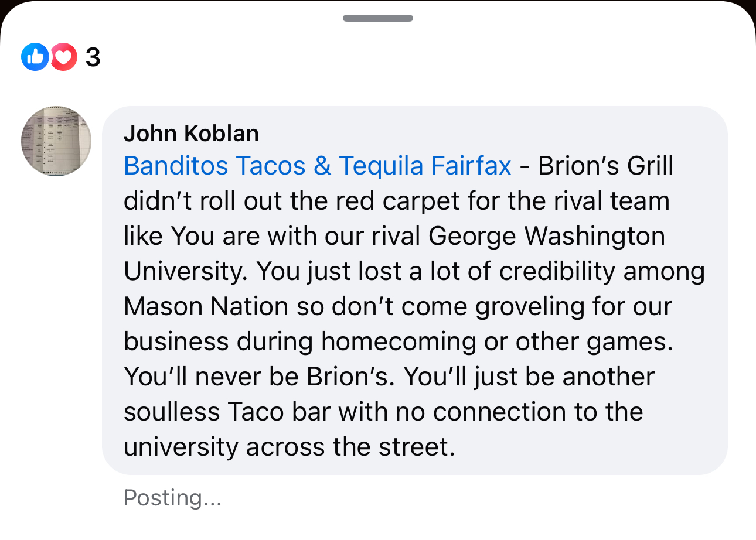This screenshot has width=756, height=540.
Task: Open the reactions count showing 3
Action: tap(93, 57)
